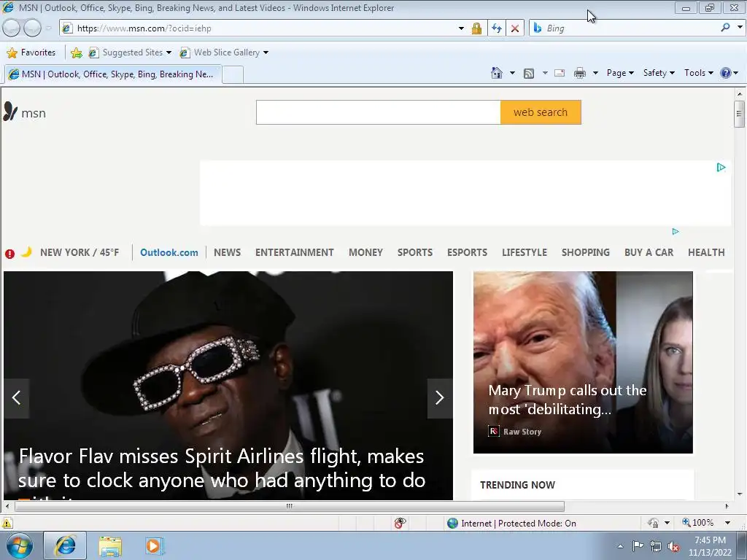The height and width of the screenshot is (560, 747).
Task: Open the zoom level dropdown arrow
Action: [727, 523]
